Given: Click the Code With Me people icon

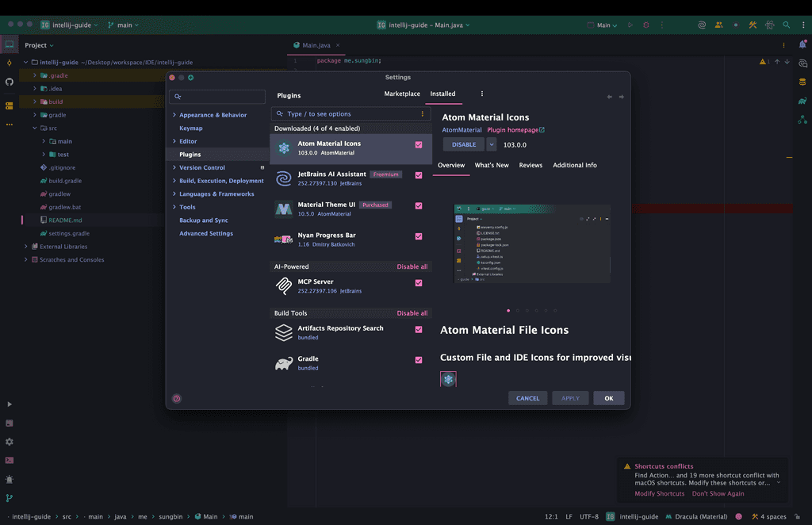Looking at the screenshot, I should click(719, 25).
